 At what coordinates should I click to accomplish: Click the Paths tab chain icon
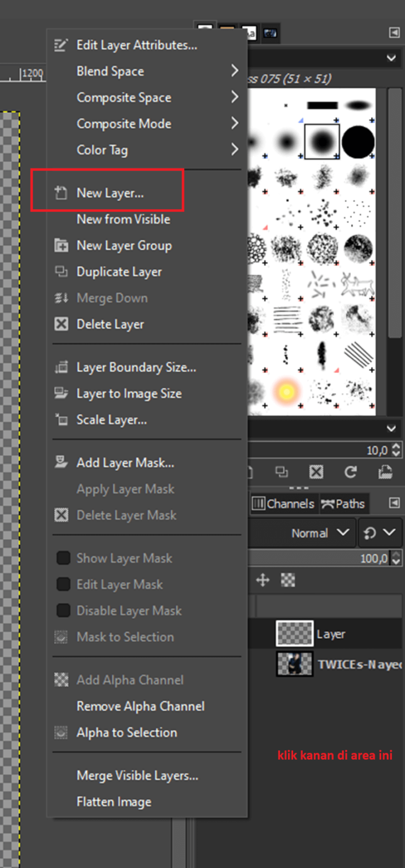click(x=328, y=504)
